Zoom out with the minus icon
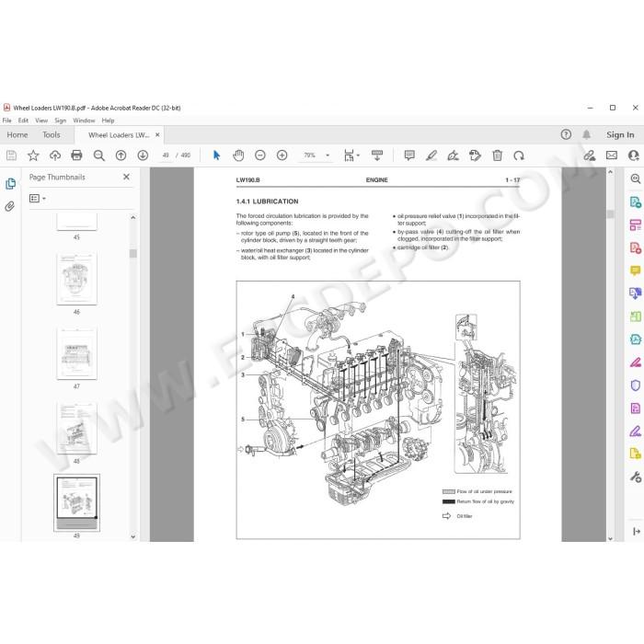The width and height of the screenshot is (644, 644). click(260, 155)
